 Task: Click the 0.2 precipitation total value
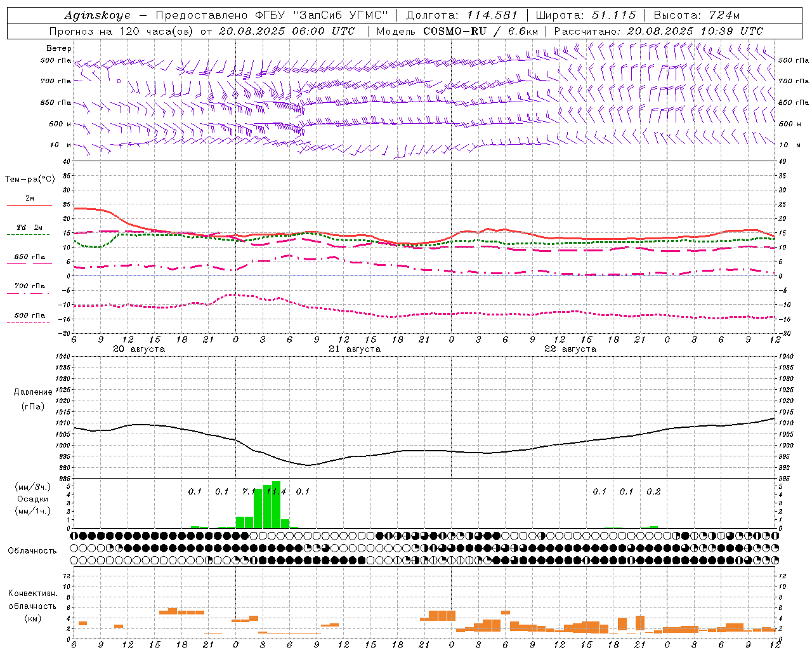coord(653,491)
